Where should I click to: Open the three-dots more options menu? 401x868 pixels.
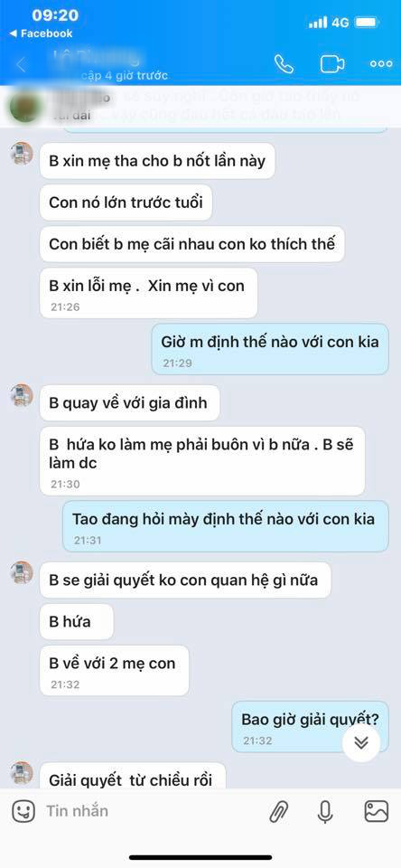[381, 64]
